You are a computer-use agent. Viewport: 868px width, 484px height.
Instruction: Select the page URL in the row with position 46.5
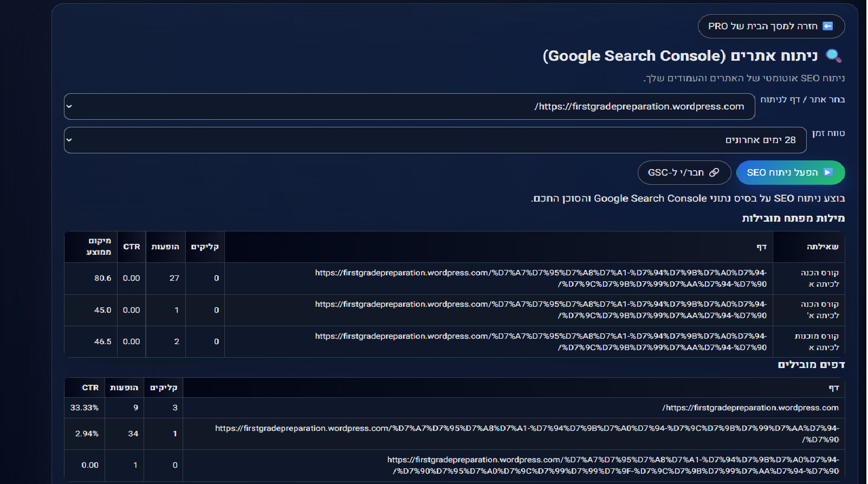pos(541,341)
